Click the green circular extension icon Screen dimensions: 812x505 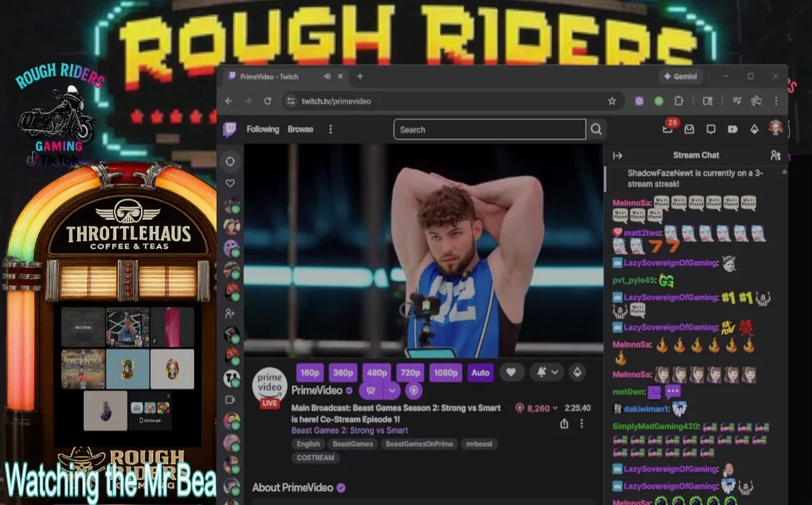point(659,101)
